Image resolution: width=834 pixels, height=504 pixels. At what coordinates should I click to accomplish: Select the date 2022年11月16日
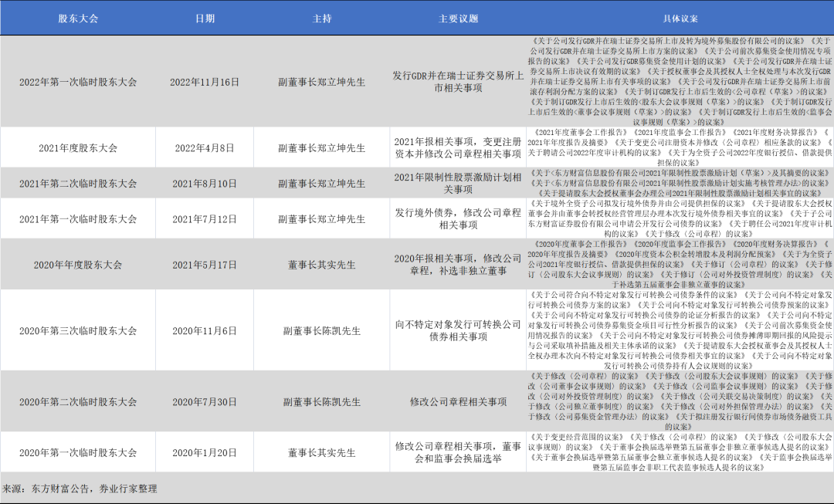click(205, 82)
